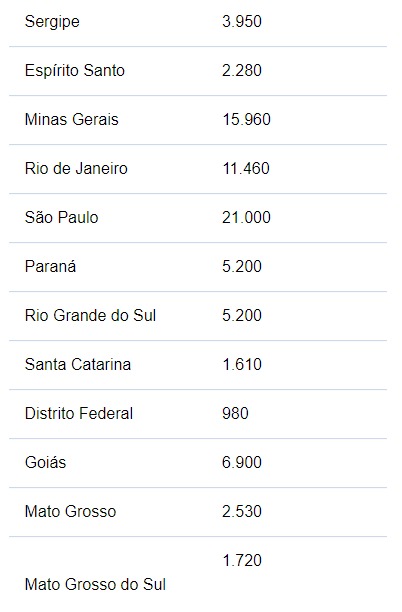402x612 pixels.
Task: Click the 6.900 value for Goiás
Action: click(242, 463)
